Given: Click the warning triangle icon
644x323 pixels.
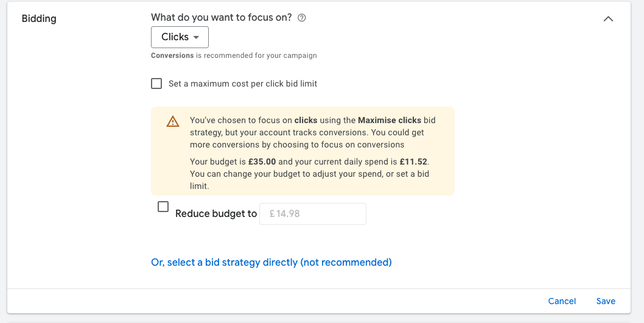Looking at the screenshot, I should pos(173,121).
